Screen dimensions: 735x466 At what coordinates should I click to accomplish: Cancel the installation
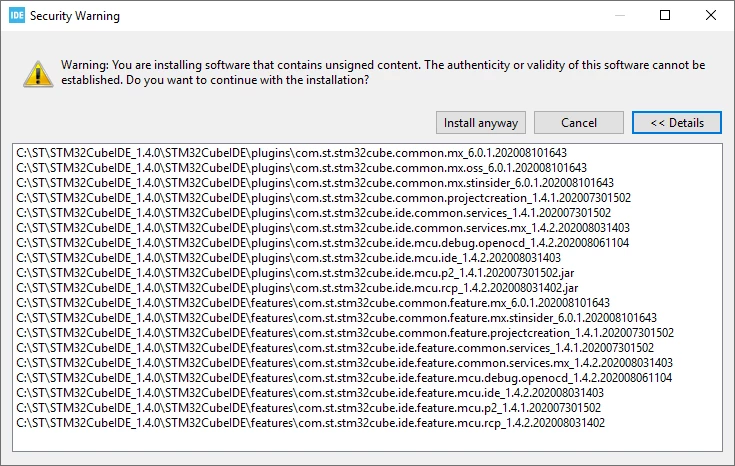pos(578,123)
